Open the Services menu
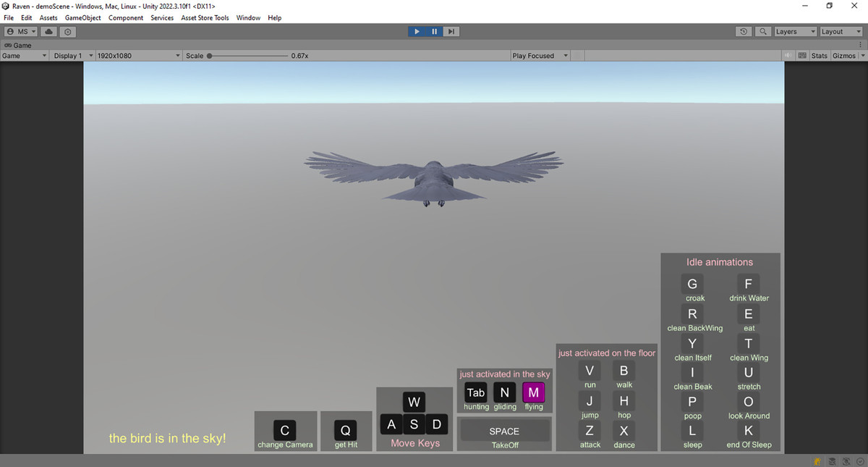Screen dimensions: 868x467 click(x=162, y=17)
